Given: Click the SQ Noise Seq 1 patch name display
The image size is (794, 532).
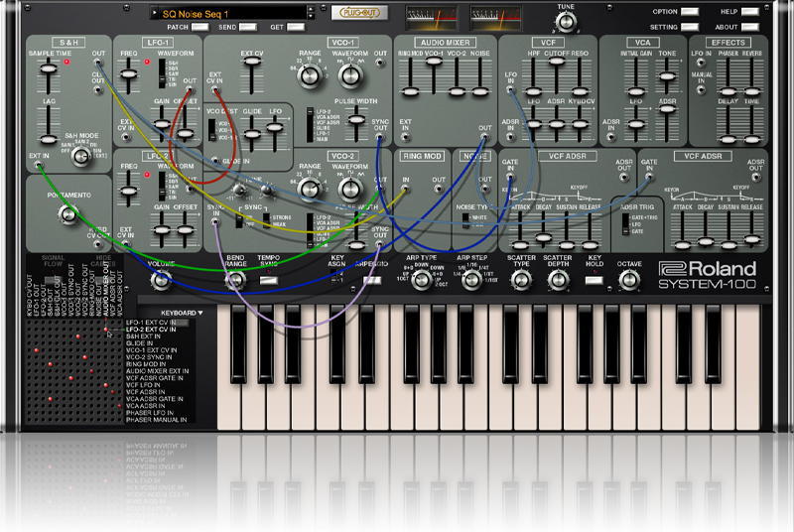Looking at the screenshot, I should (x=232, y=14).
